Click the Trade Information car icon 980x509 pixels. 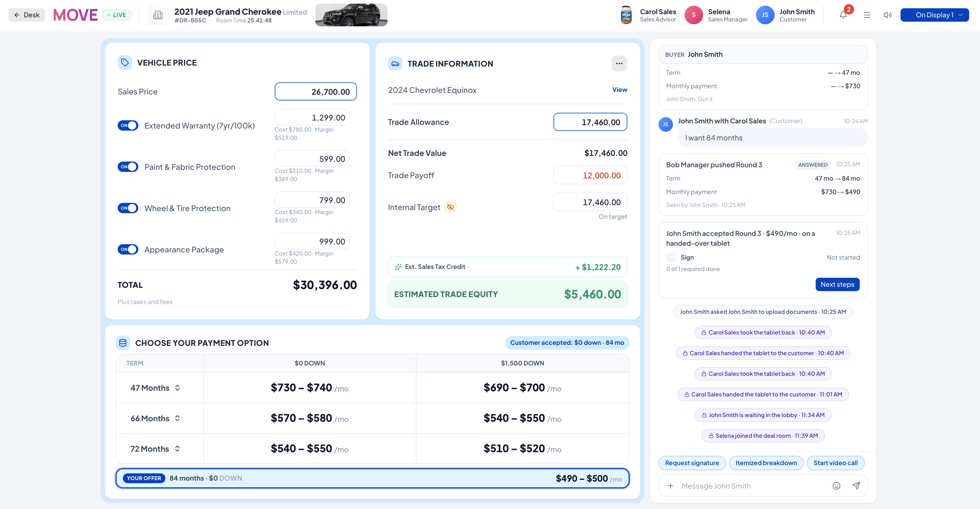coord(395,63)
